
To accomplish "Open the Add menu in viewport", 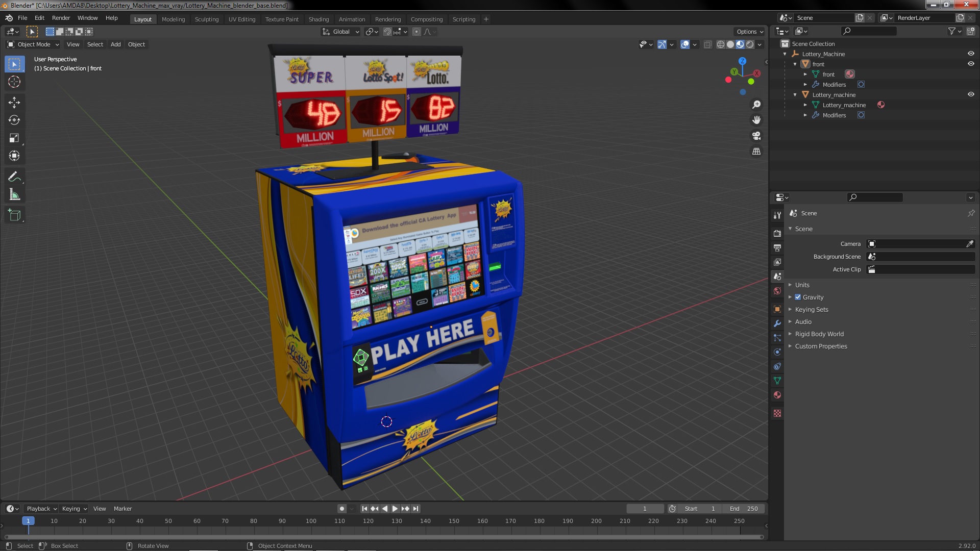I will pos(116,44).
